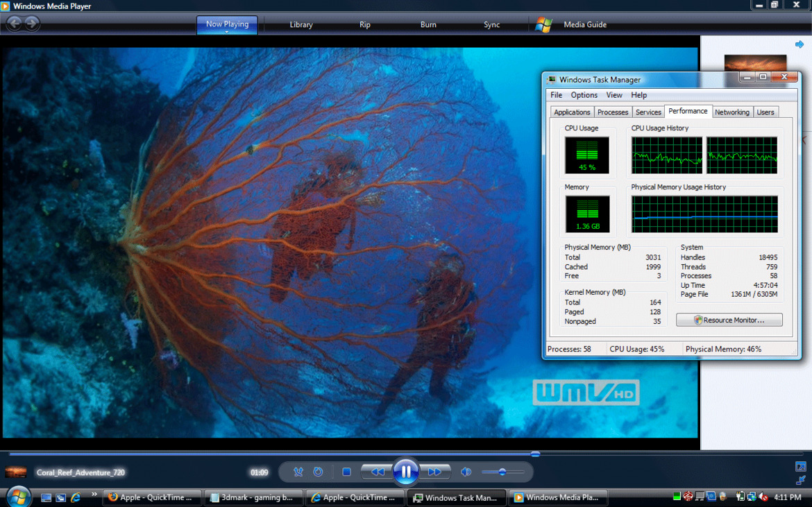Screen dimensions: 812x507
Task: Click the 01:09 elapsed time display
Action: 260,472
